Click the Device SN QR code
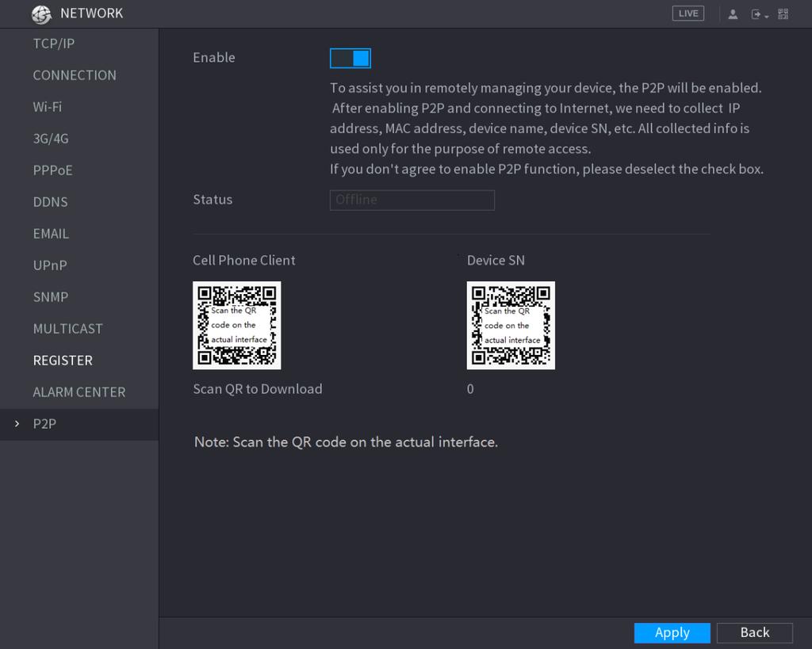This screenshot has height=649, width=812. [511, 326]
